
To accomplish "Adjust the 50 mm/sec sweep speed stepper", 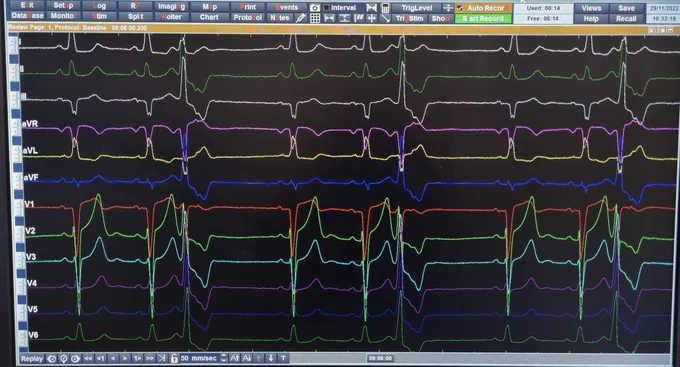I will [x=223, y=358].
